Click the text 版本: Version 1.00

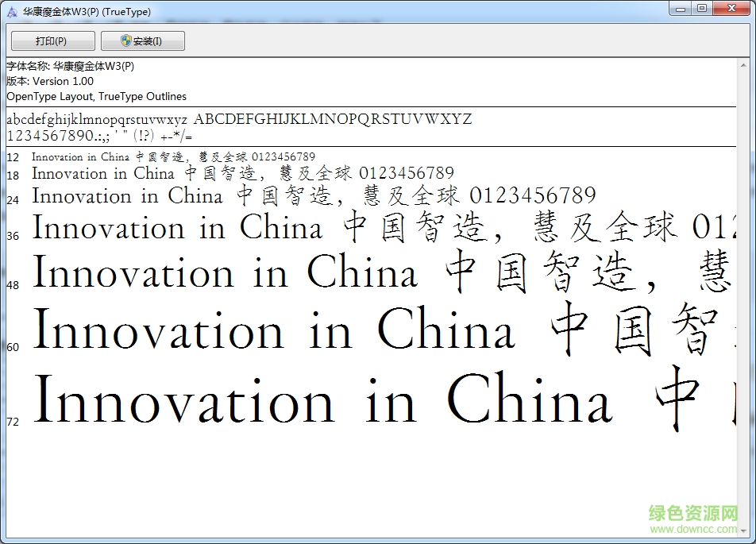click(x=50, y=81)
